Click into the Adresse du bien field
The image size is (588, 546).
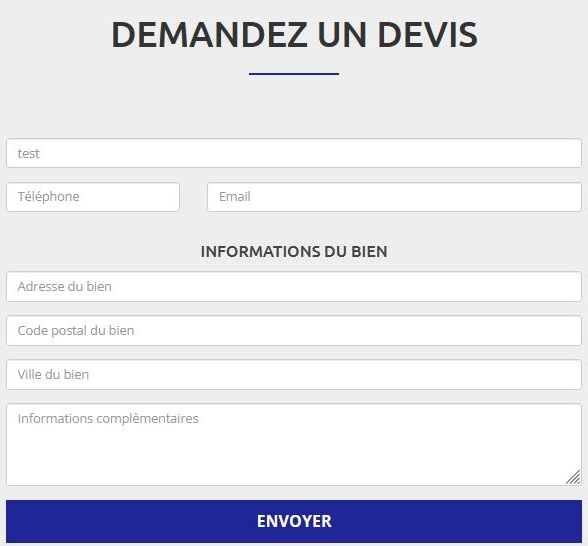point(294,286)
